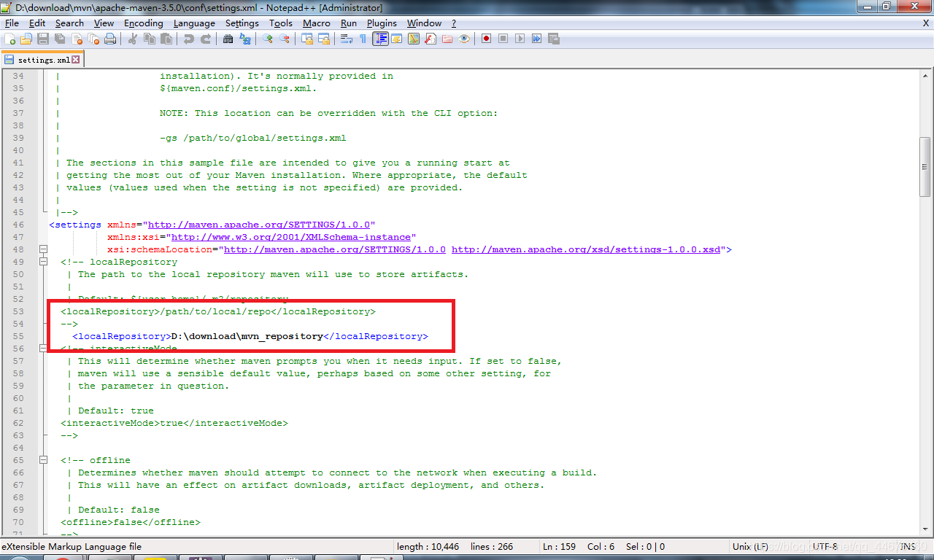Open the ? help menu

(453, 23)
